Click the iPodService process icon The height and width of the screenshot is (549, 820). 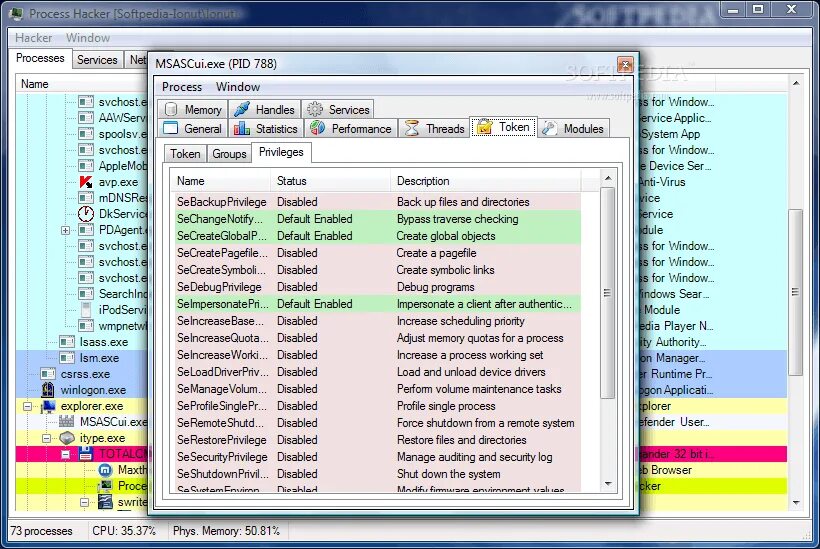click(x=86, y=310)
